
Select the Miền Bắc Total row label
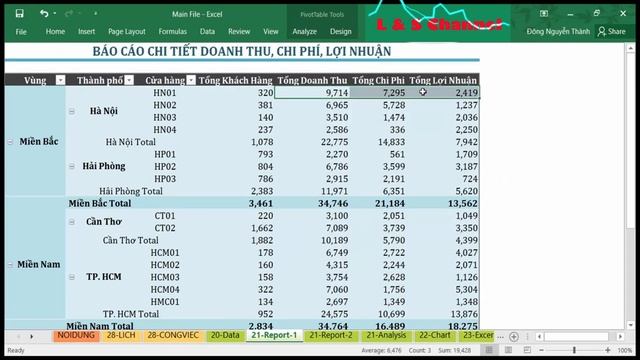point(100,203)
